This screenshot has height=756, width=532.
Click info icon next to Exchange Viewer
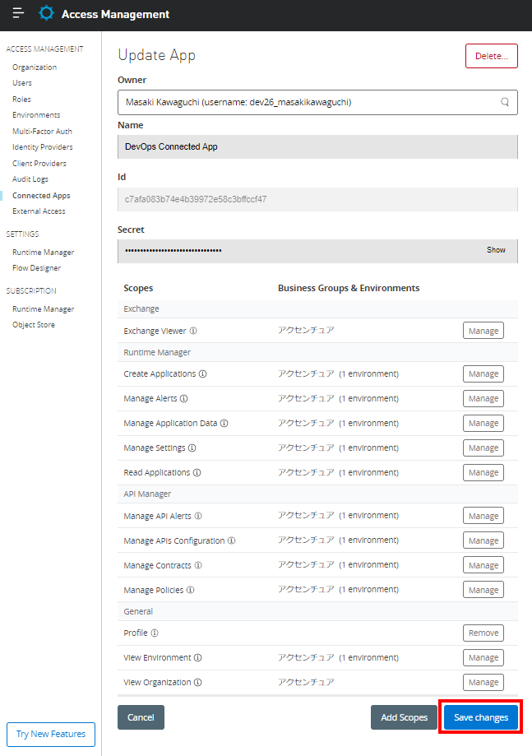point(193,331)
